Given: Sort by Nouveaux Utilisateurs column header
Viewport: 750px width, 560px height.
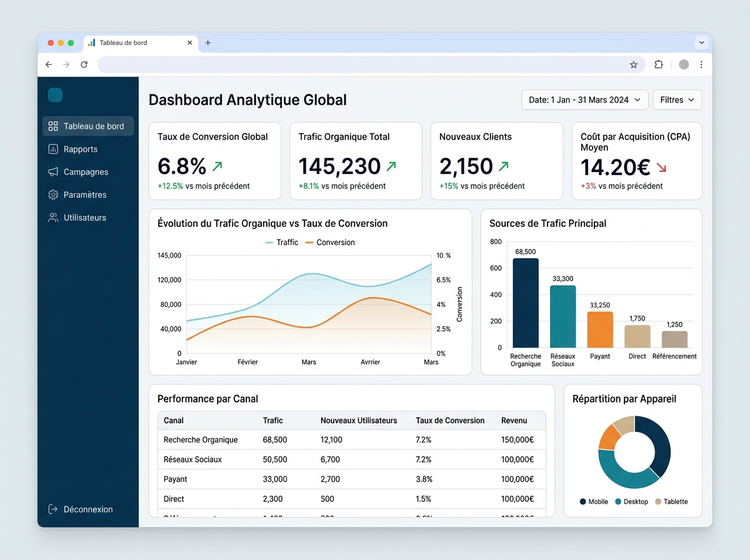Looking at the screenshot, I should point(359,421).
